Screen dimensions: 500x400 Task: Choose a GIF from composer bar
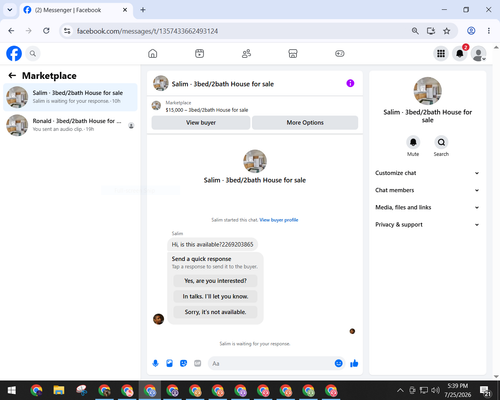198,363
